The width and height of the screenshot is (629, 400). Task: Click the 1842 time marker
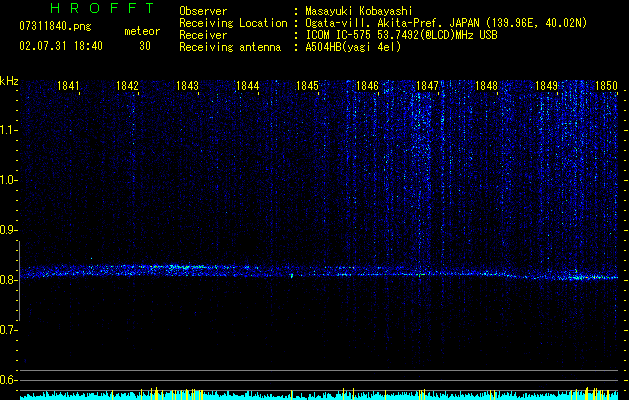[x=127, y=86]
